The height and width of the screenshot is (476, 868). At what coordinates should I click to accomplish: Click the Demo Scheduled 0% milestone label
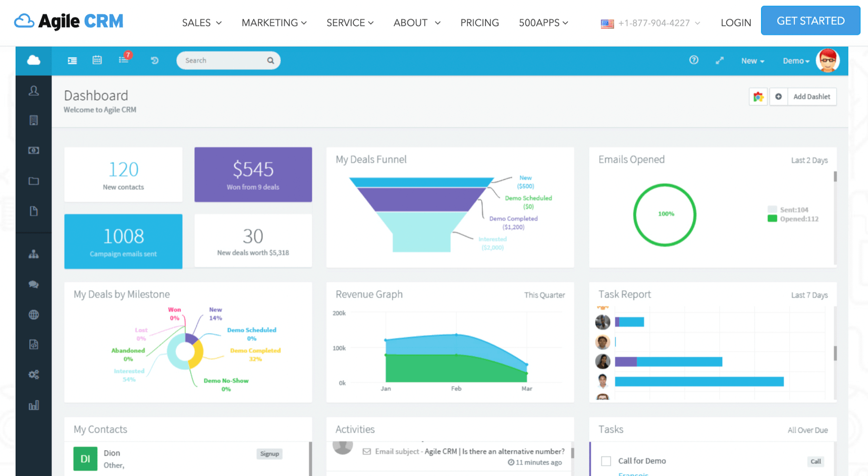[x=251, y=334]
